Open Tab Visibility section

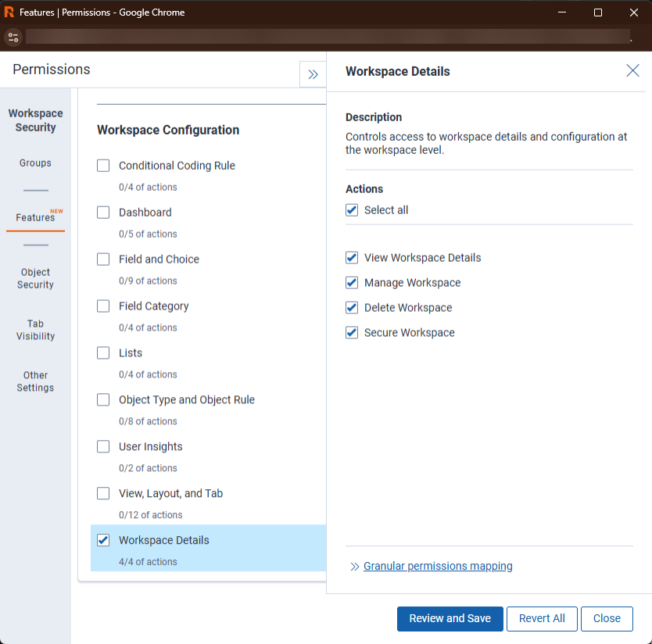(35, 330)
